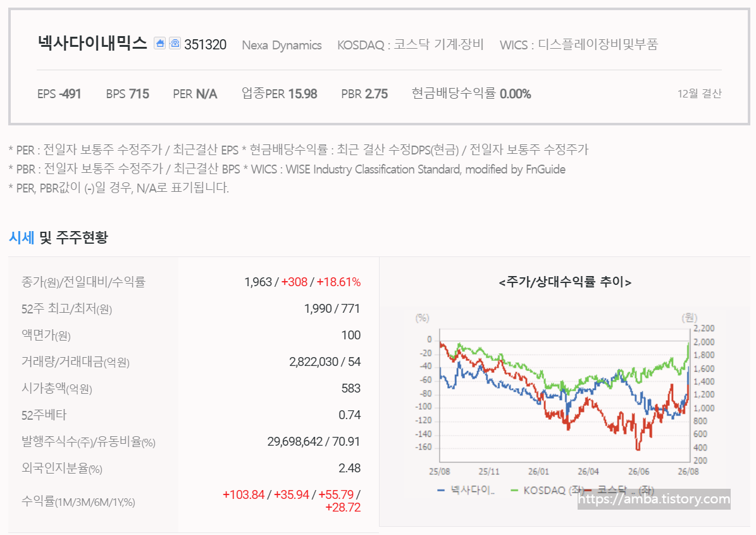Click the 25/08 chart date label
This screenshot has width=756, height=535.
pos(439,471)
